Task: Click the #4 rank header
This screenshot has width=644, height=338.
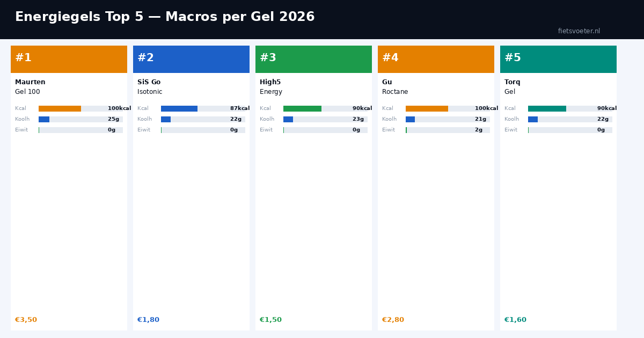Action: click(x=436, y=59)
